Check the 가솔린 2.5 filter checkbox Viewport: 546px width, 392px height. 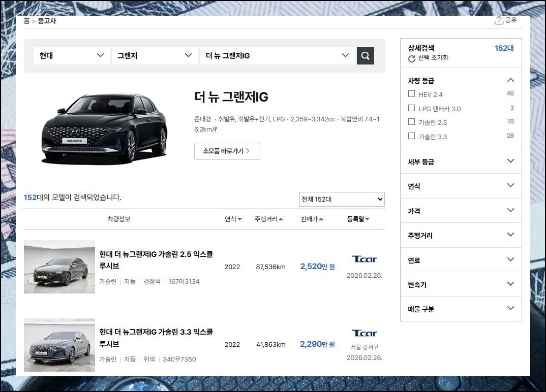click(x=411, y=122)
